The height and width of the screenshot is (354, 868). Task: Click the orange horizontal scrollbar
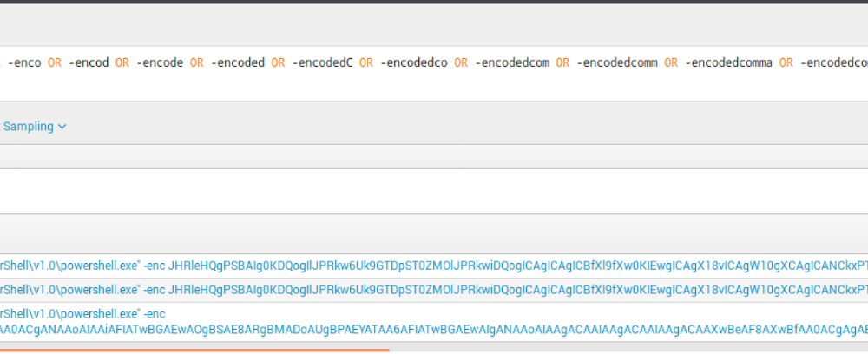point(194,351)
